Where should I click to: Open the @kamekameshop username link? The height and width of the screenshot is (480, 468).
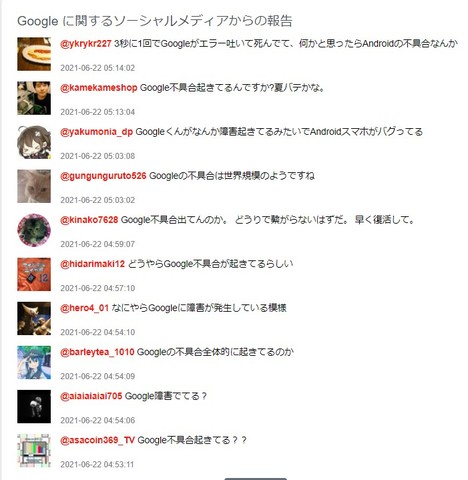[99, 88]
